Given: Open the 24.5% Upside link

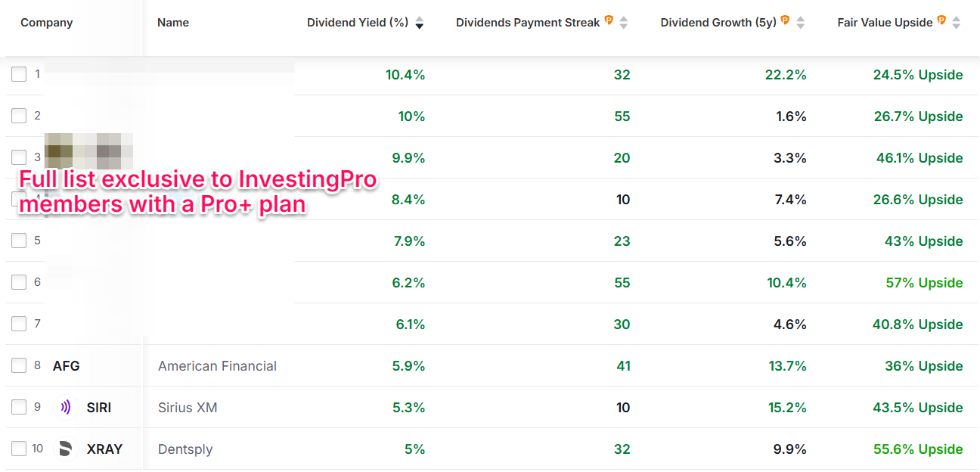Looking at the screenshot, I should 919,74.
